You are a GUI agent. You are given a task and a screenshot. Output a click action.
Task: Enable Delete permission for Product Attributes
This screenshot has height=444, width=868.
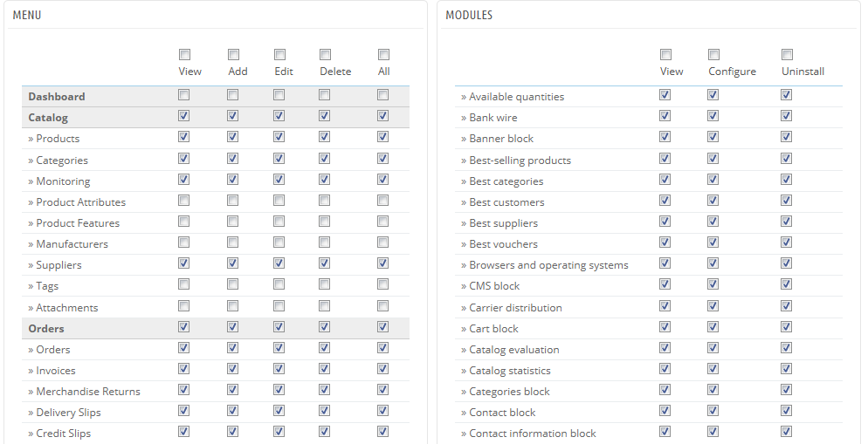324,201
